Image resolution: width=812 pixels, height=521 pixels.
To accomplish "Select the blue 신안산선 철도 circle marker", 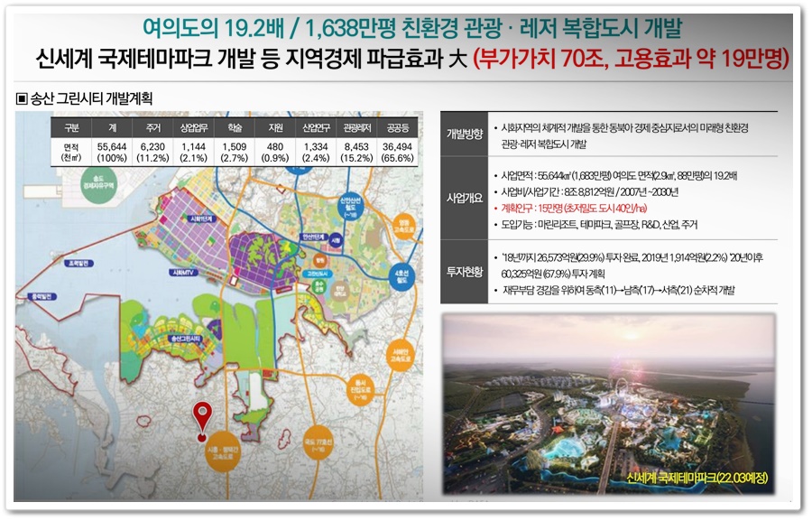I will (x=351, y=207).
